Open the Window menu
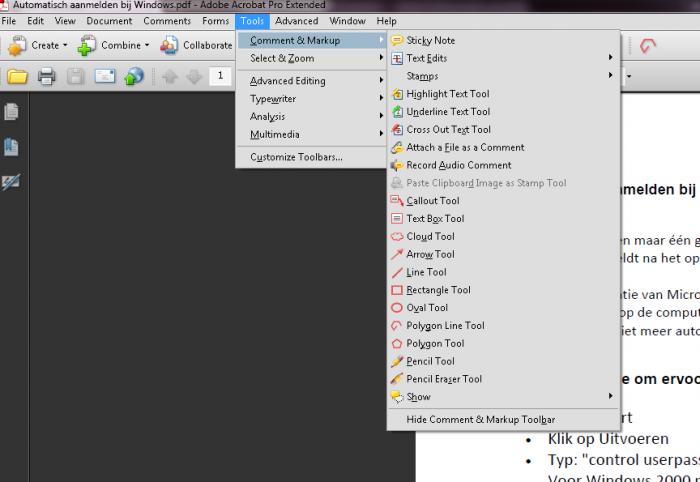This screenshot has height=482, width=700. [x=347, y=21]
